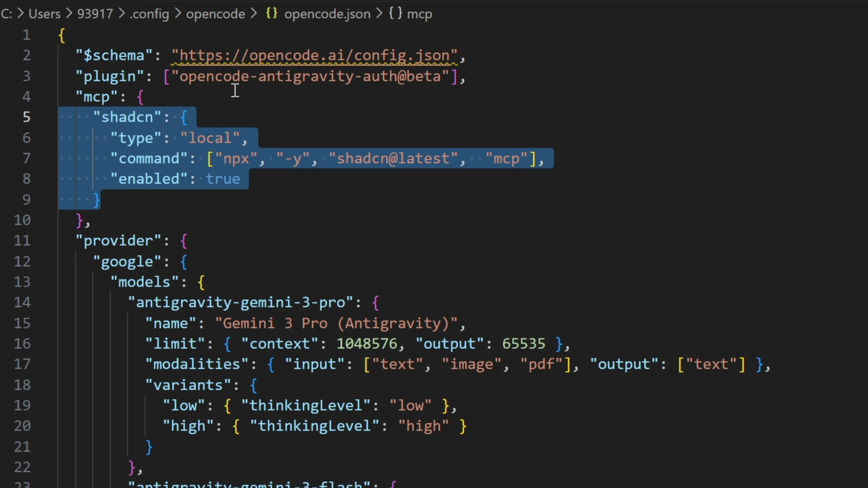Open the opencode.json breadcrumb item
Screen dimensions: 868x488
(x=327, y=14)
